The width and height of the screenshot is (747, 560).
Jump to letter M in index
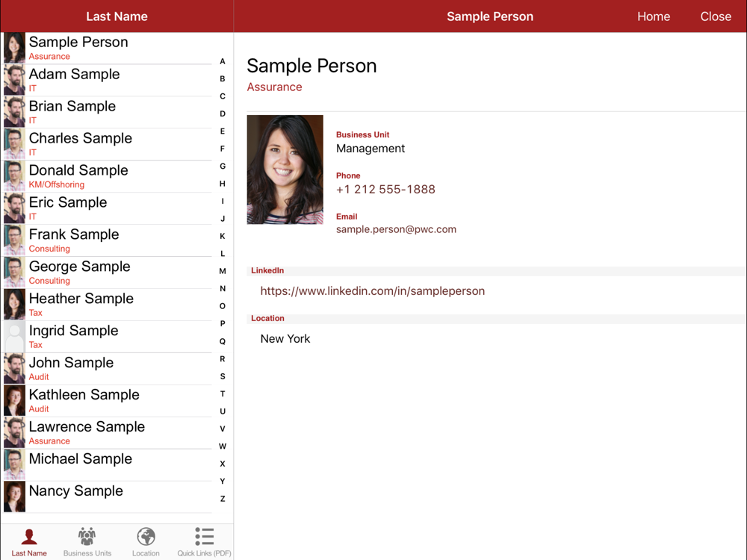(223, 271)
